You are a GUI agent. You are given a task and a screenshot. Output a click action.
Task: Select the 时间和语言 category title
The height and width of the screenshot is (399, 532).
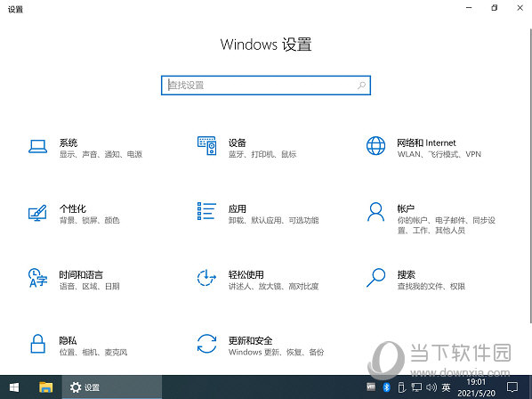click(81, 274)
